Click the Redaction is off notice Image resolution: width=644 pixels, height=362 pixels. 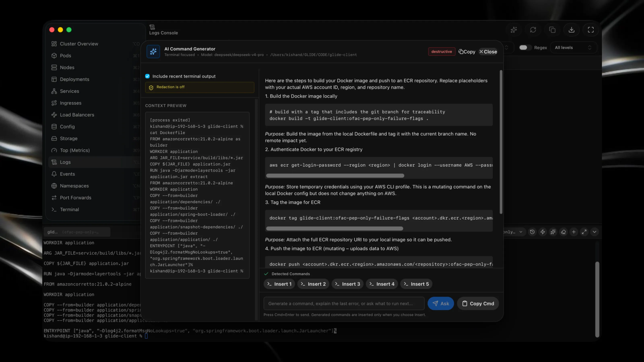pos(200,87)
